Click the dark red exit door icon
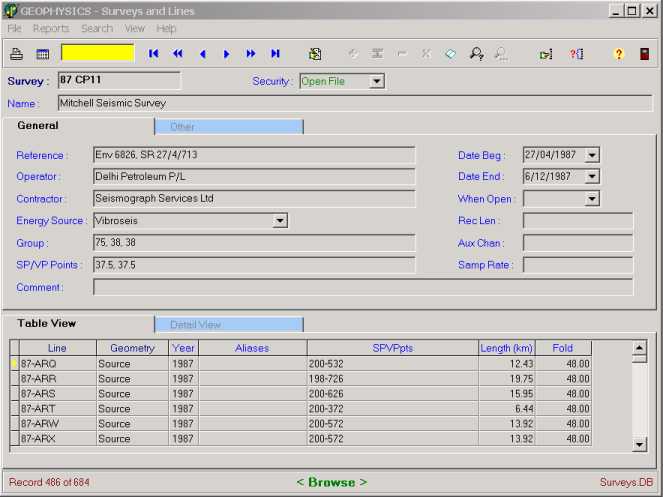 pyautogui.click(x=644, y=54)
